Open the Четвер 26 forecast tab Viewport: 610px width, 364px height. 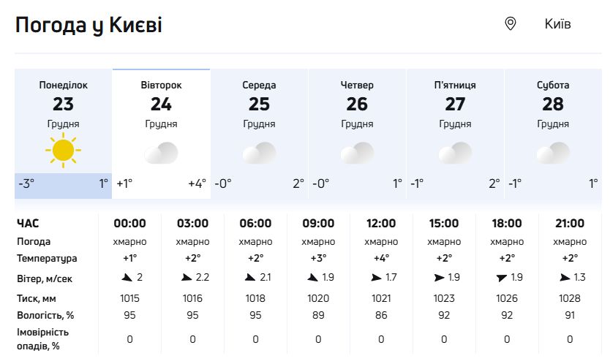pos(357,102)
